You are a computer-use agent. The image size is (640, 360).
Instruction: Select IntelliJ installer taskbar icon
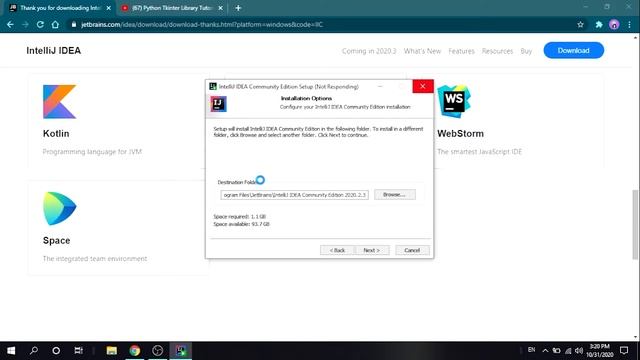click(x=181, y=351)
